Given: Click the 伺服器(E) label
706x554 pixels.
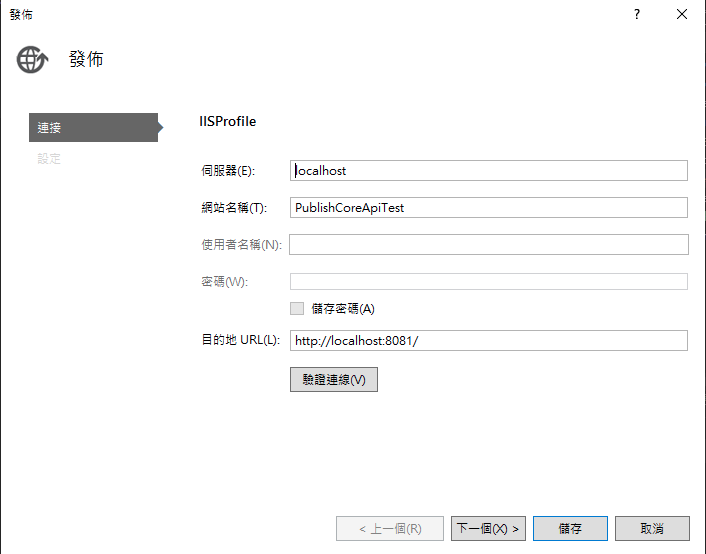Looking at the screenshot, I should [228, 171].
